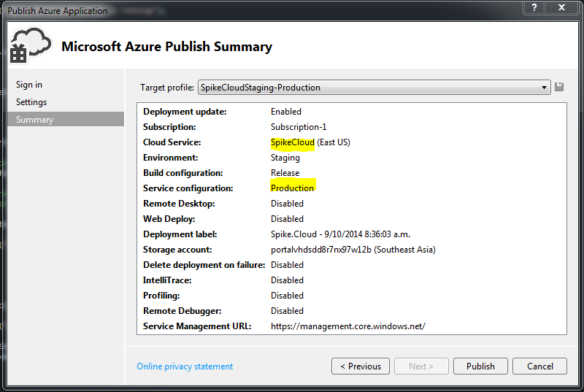Click the Microsoft Azure Publish Summary heading
The image size is (584, 392).
click(x=167, y=47)
